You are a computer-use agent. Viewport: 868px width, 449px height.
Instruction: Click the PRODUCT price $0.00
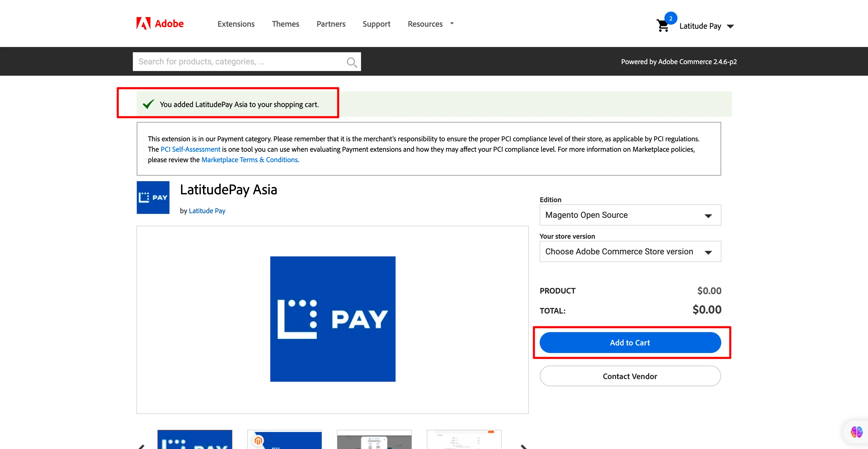point(709,291)
